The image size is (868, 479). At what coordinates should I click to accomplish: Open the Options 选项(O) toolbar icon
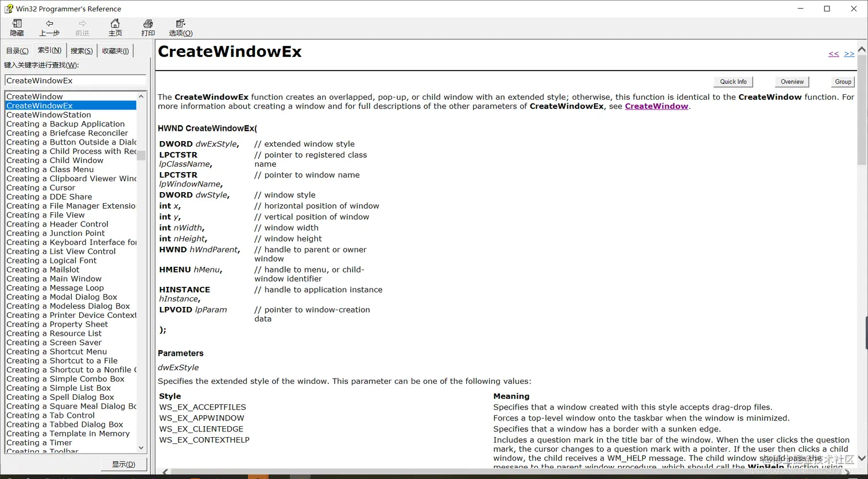[x=180, y=27]
